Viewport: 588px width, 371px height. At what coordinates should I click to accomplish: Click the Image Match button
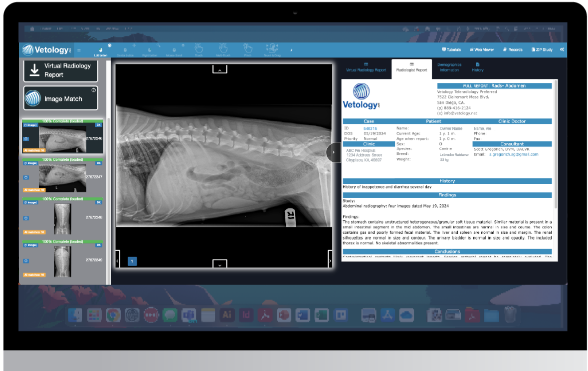61,98
